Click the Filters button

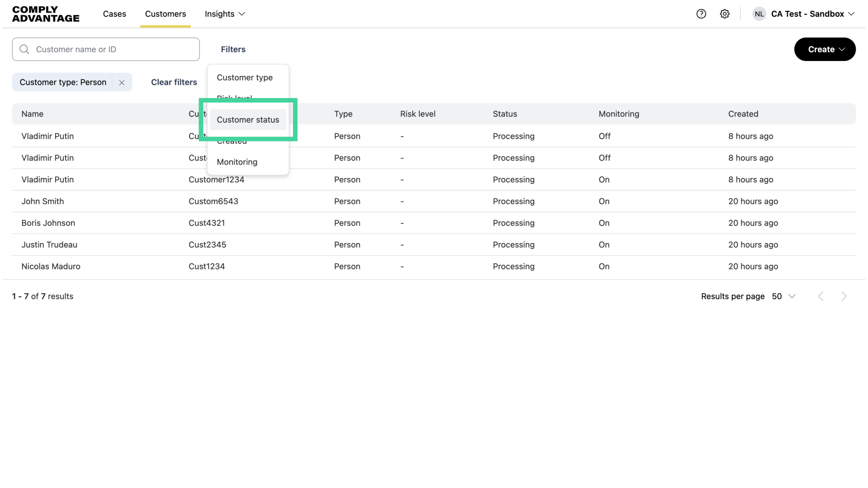[233, 49]
